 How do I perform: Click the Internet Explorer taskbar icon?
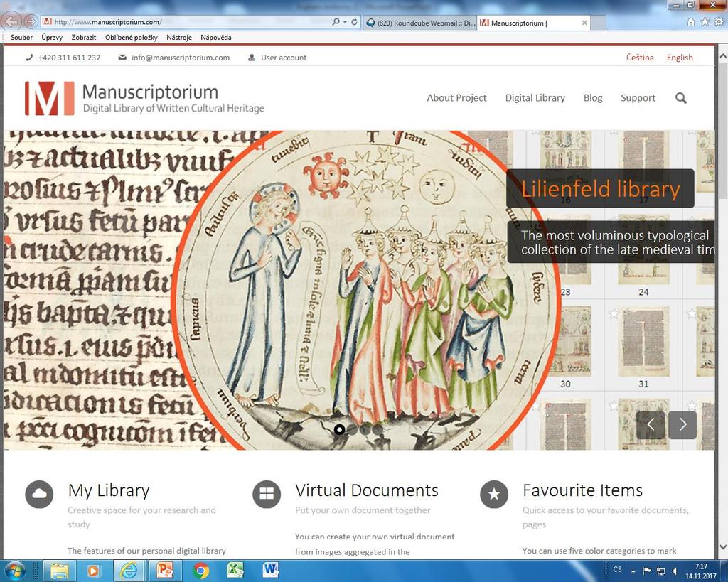(128, 571)
